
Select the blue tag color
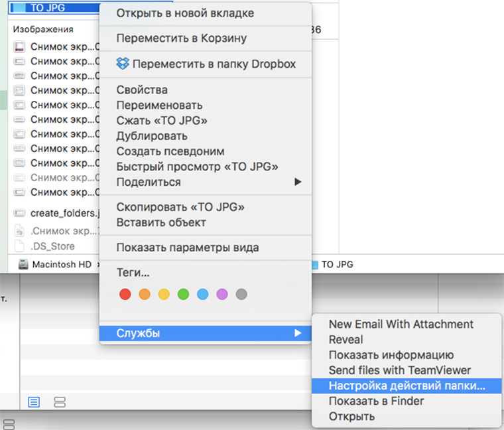pyautogui.click(x=202, y=294)
